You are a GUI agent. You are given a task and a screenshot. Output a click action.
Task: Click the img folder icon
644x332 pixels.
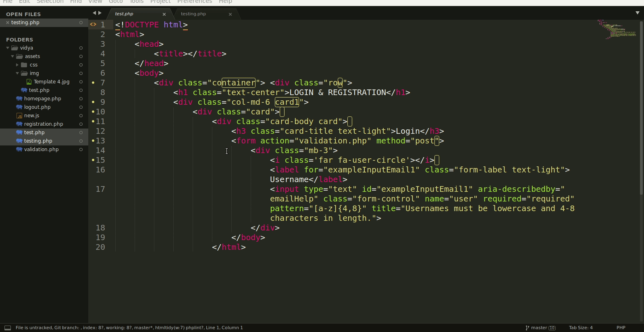(24, 73)
